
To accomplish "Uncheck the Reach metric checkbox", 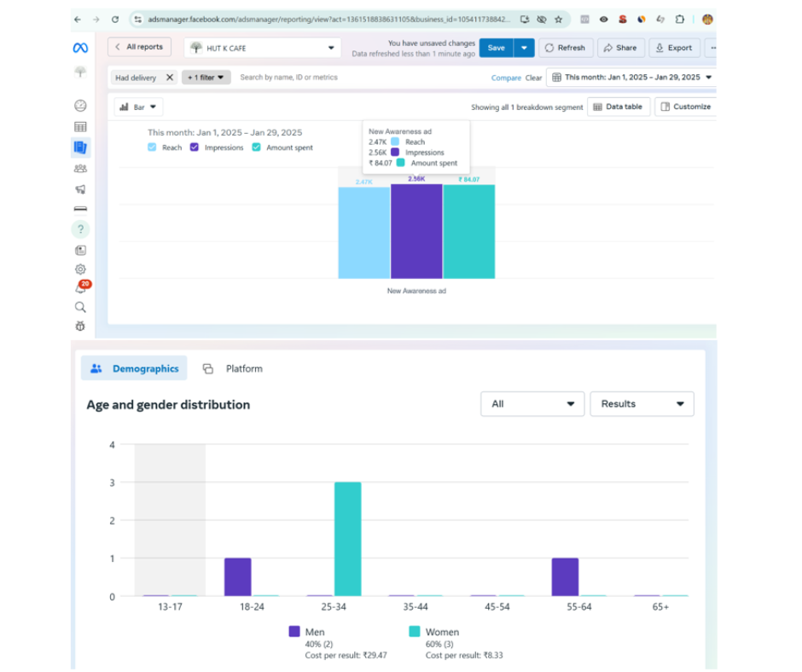I will (152, 148).
